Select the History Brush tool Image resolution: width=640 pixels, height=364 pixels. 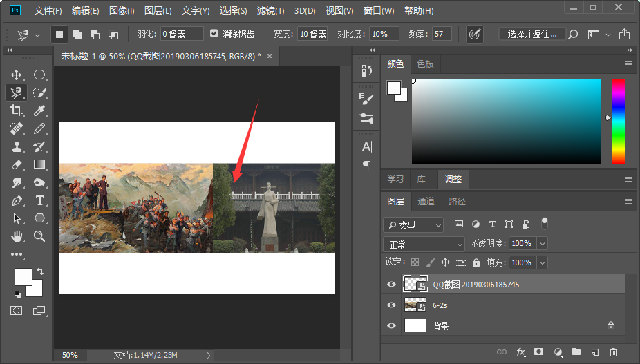(39, 146)
